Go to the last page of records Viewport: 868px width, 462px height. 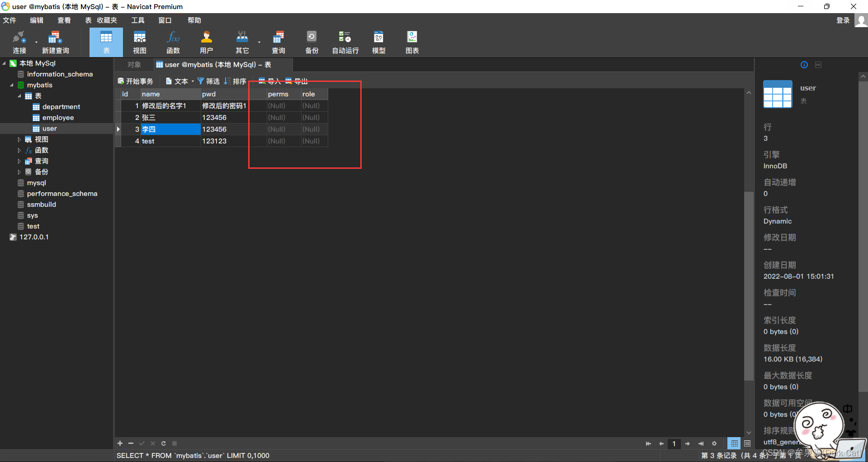pyautogui.click(x=701, y=444)
